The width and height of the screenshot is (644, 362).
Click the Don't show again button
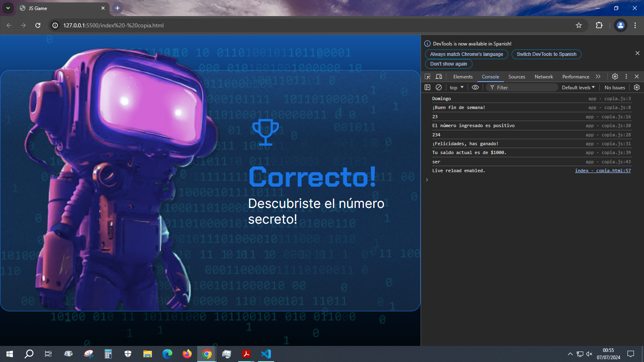[449, 64]
